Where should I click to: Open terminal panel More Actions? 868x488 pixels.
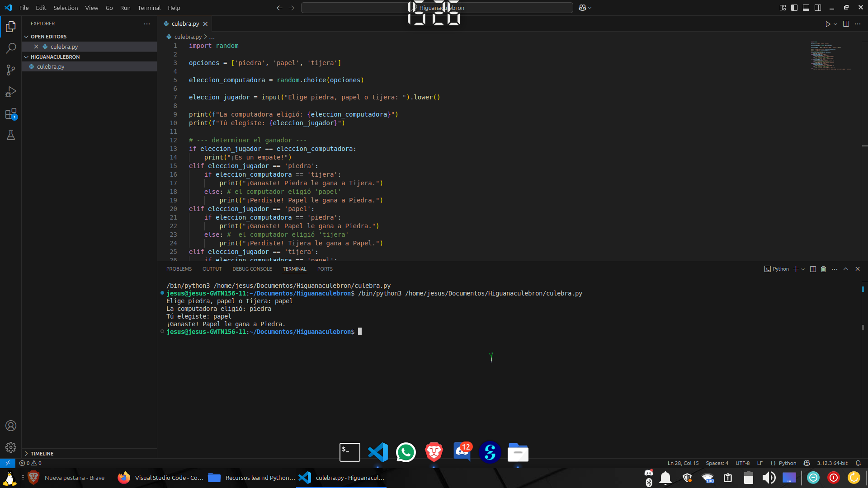click(x=835, y=269)
